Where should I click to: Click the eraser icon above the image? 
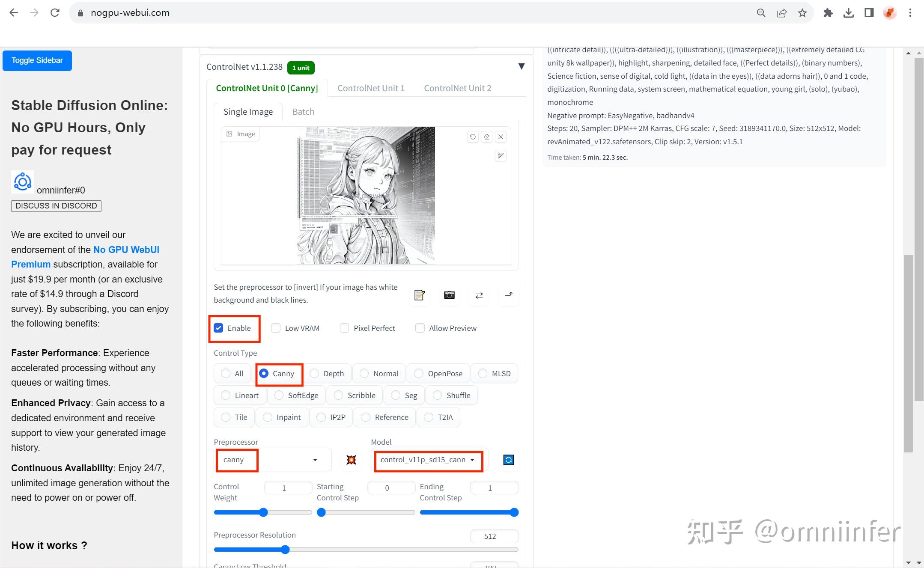[x=486, y=137]
